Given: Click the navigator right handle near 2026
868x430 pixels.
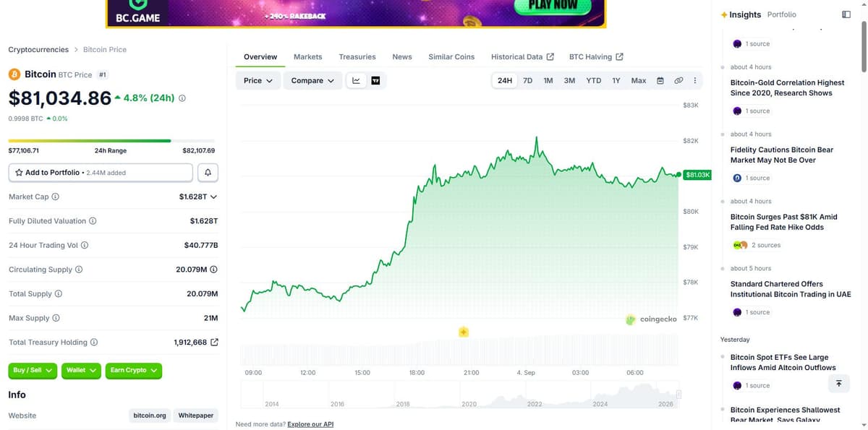Looking at the screenshot, I should pos(678,394).
